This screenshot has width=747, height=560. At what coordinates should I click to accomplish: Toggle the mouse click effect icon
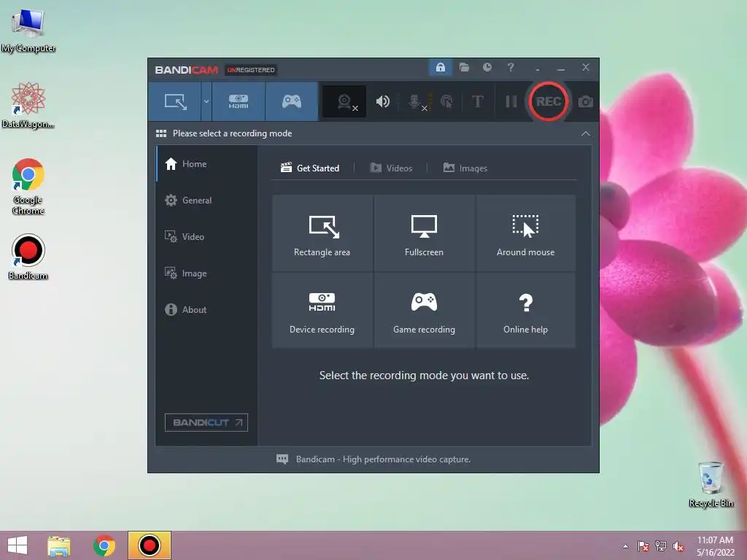446,101
